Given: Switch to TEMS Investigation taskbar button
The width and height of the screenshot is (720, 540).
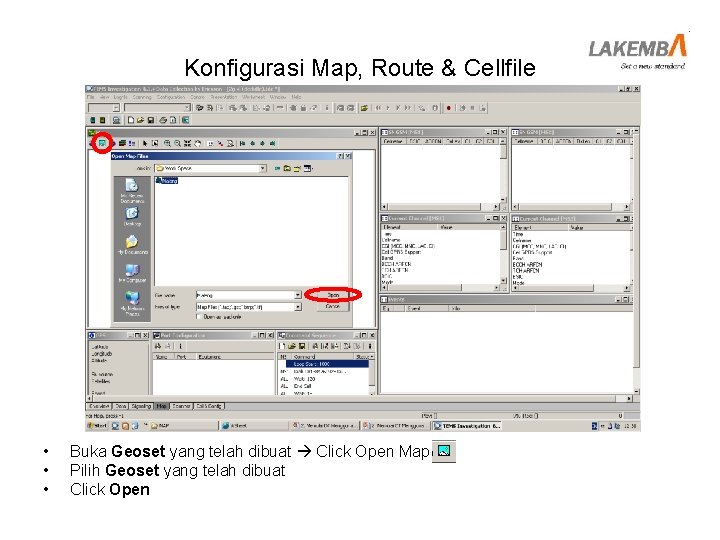Looking at the screenshot, I should (467, 426).
